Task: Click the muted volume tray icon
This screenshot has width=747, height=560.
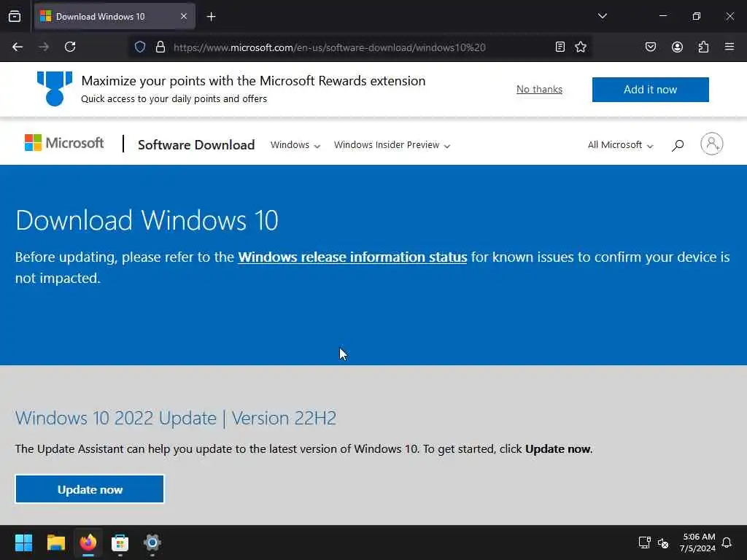Action: [x=663, y=542]
